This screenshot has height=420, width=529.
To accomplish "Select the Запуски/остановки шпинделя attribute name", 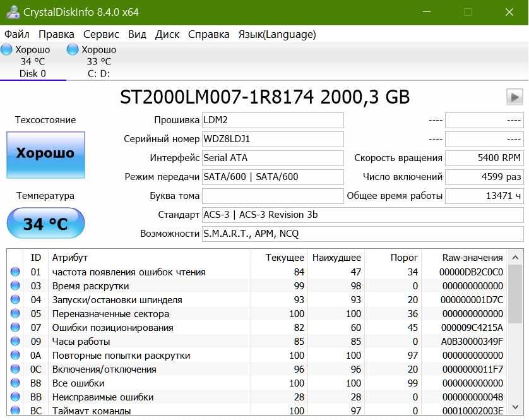I will click(117, 300).
